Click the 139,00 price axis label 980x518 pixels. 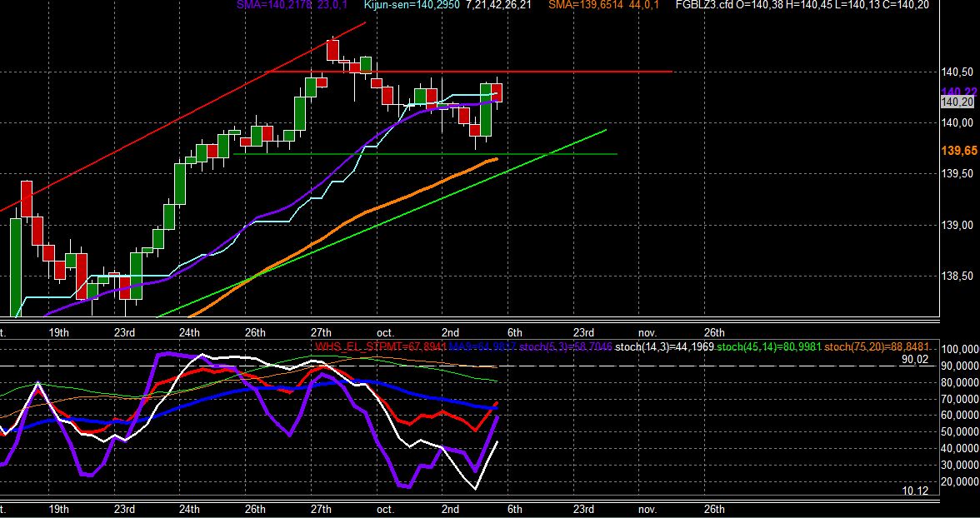957,225
